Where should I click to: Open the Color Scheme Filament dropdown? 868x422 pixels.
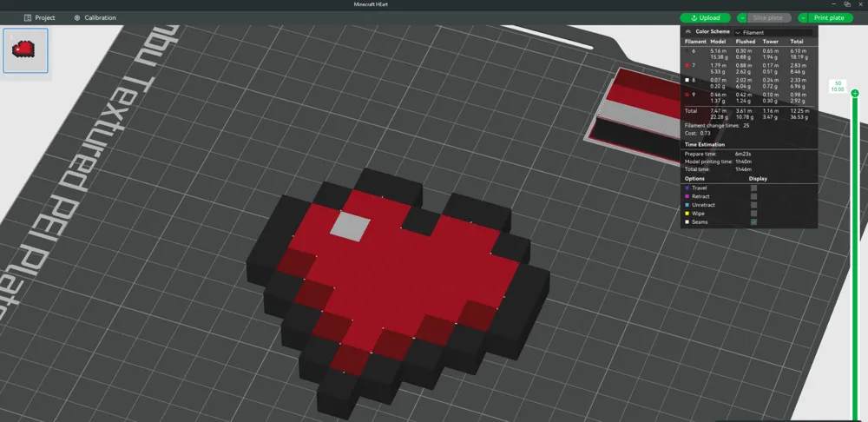click(773, 33)
